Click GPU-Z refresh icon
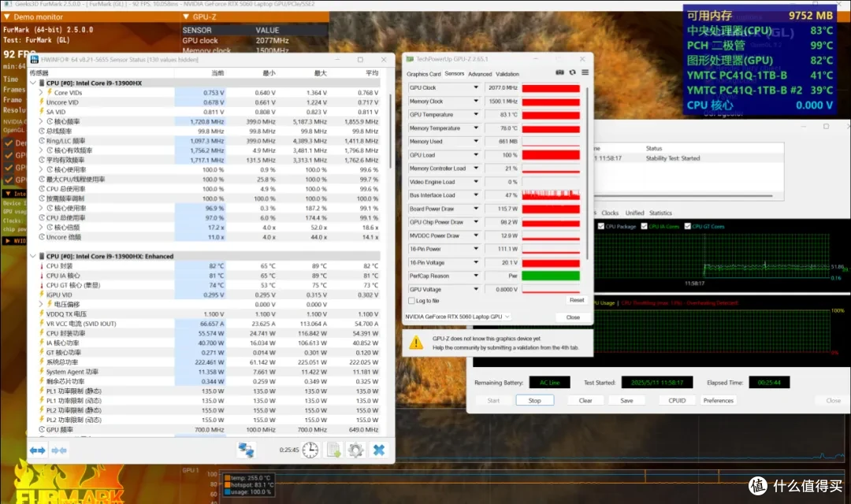The height and width of the screenshot is (504, 851). pos(572,72)
